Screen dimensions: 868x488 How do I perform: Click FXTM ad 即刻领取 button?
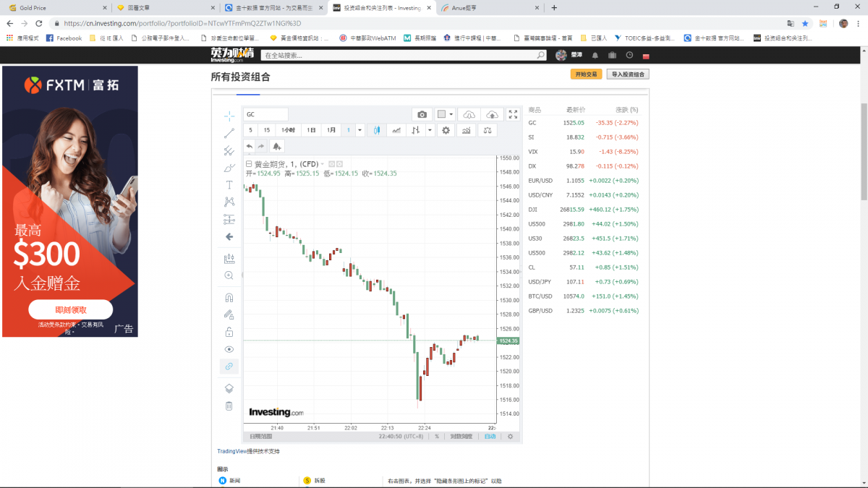coord(71,309)
